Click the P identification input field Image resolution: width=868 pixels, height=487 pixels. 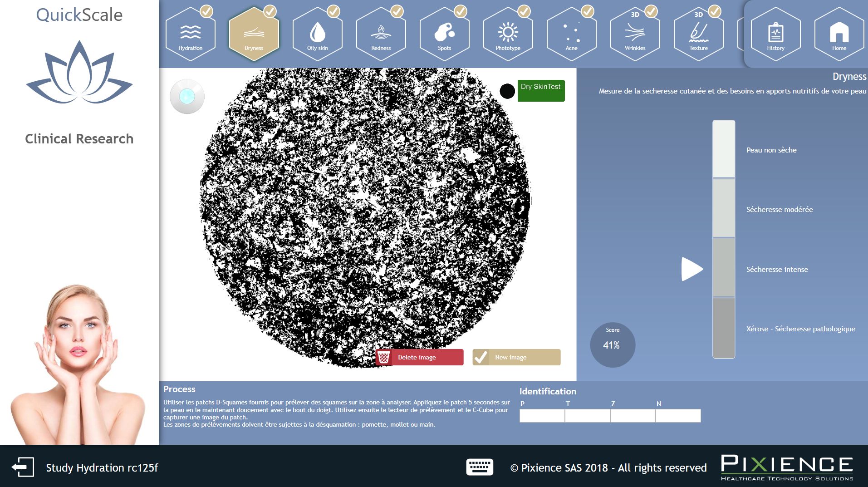[541, 415]
